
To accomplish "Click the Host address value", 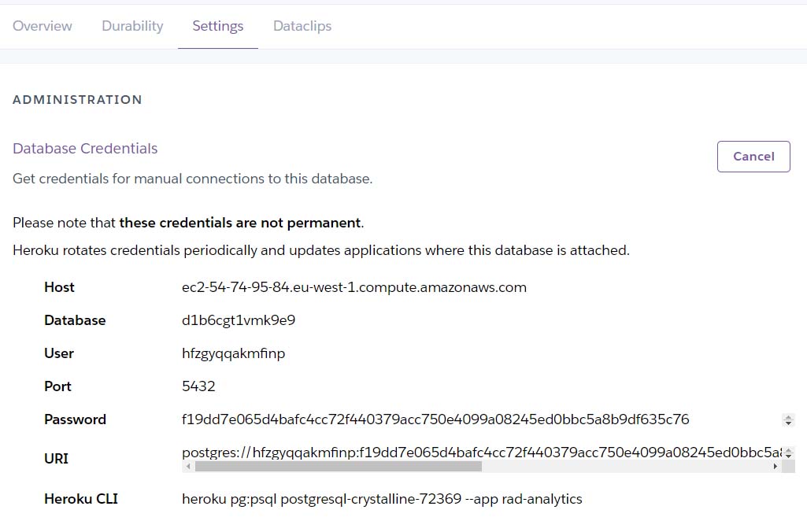I will pos(354,287).
